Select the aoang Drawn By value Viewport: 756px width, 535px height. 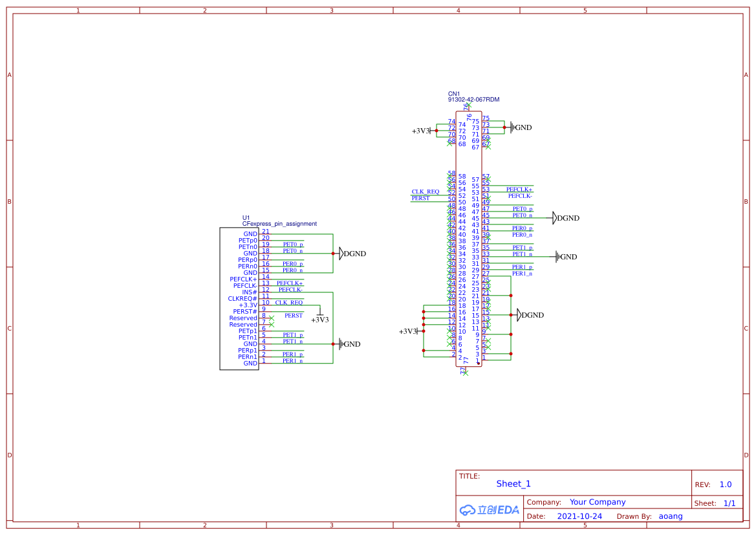point(670,516)
